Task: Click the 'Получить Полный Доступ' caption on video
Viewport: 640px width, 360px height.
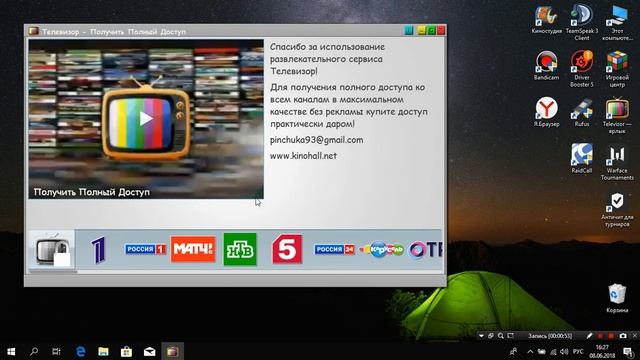Action: [x=92, y=192]
